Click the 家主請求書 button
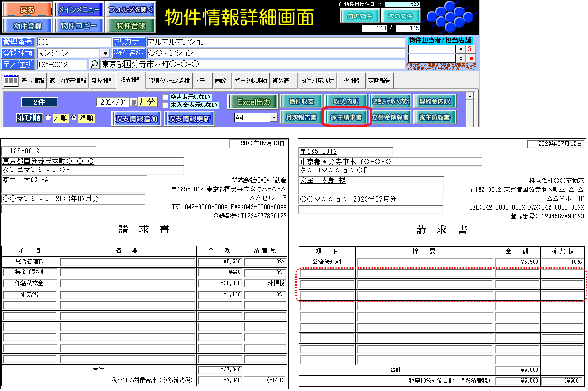The image size is (588, 391). point(346,118)
